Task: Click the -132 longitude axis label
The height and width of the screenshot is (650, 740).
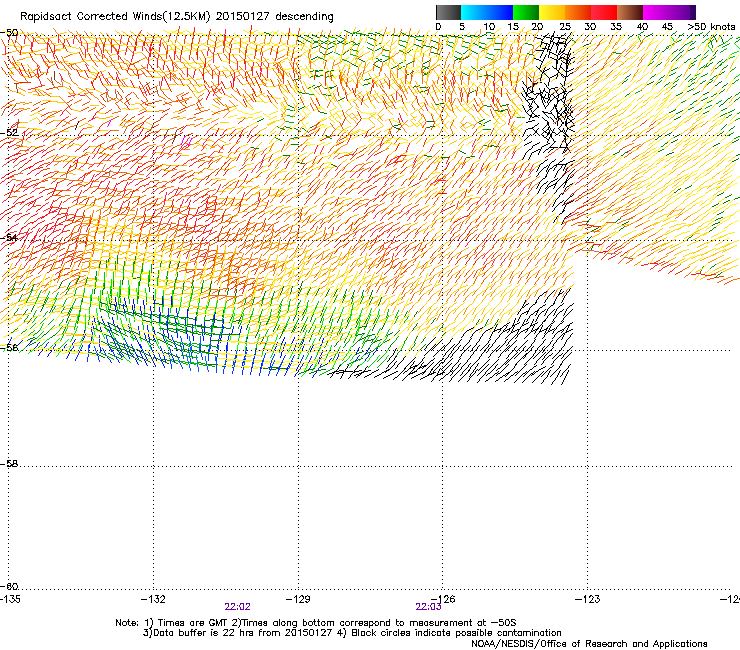Action: 153,599
